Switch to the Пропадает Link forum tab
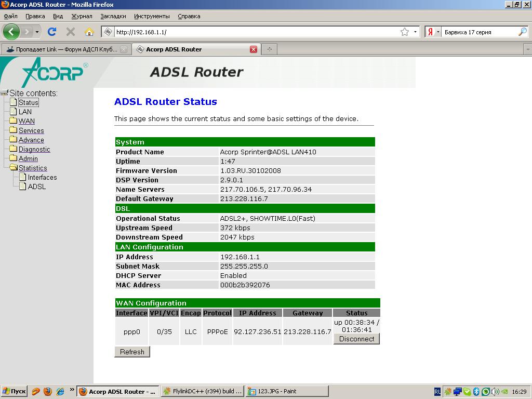The width and height of the screenshot is (532, 399). click(x=65, y=49)
